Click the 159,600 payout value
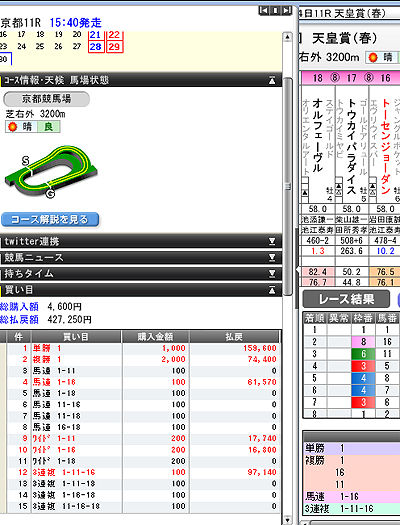This screenshot has width=400, height=525. click(260, 349)
